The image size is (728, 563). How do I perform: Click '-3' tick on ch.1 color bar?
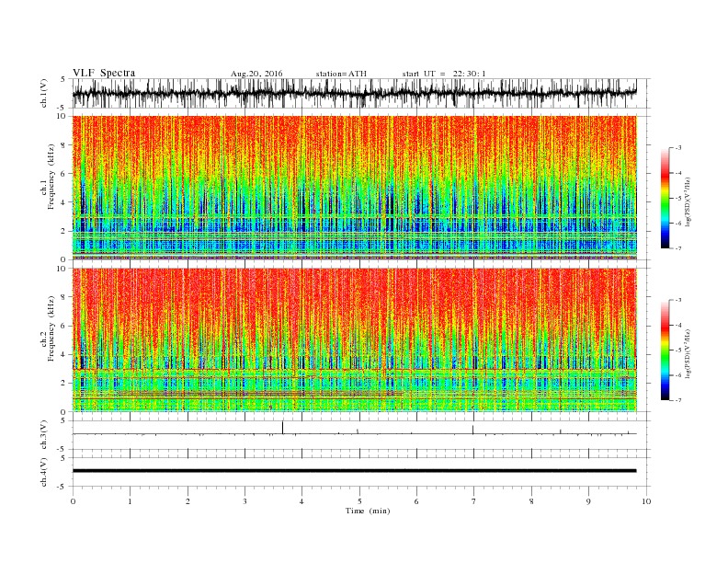click(677, 148)
